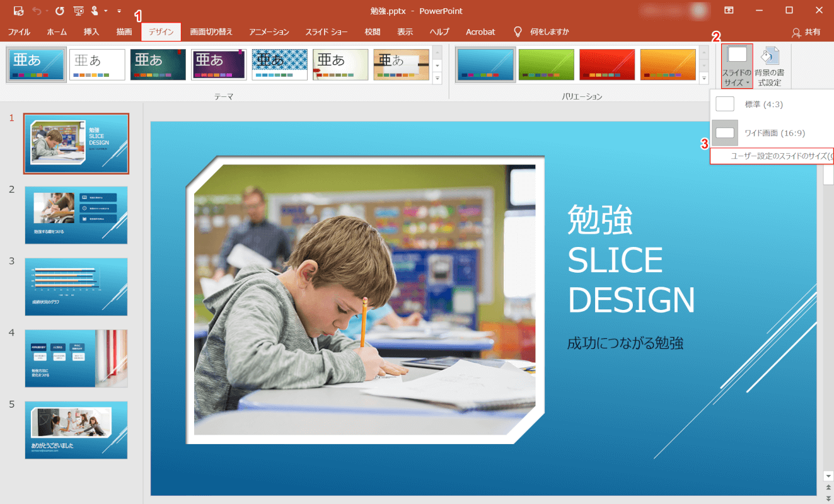This screenshot has width=834, height=504.
Task: Open Ribbon Display Options icon in title bar
Action: (729, 10)
